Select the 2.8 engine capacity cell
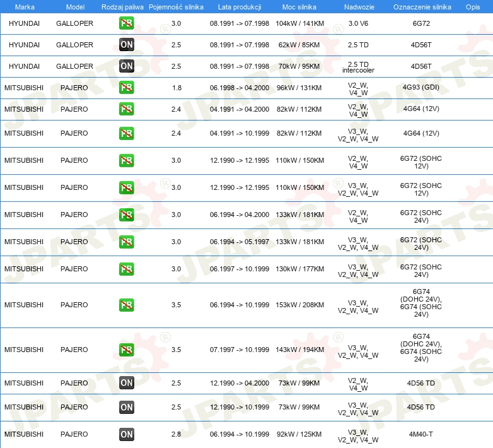Screen dimensions: 493x448 [176, 434]
